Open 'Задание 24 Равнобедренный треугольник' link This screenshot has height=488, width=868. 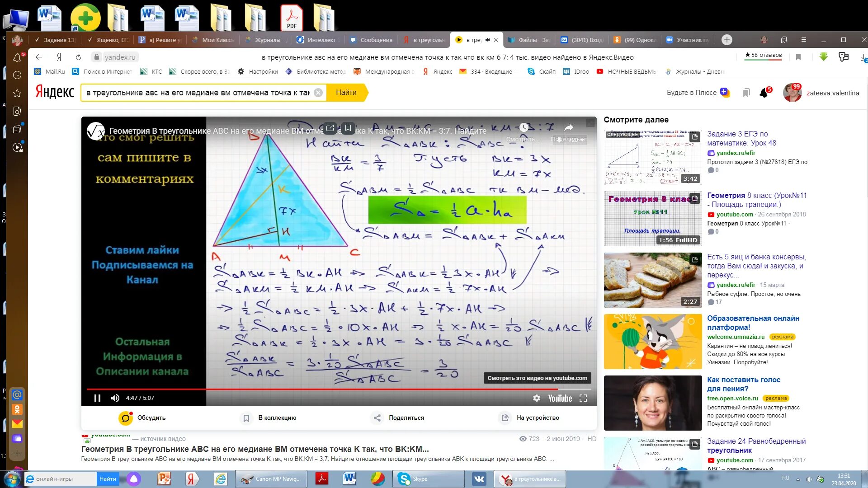(756, 446)
